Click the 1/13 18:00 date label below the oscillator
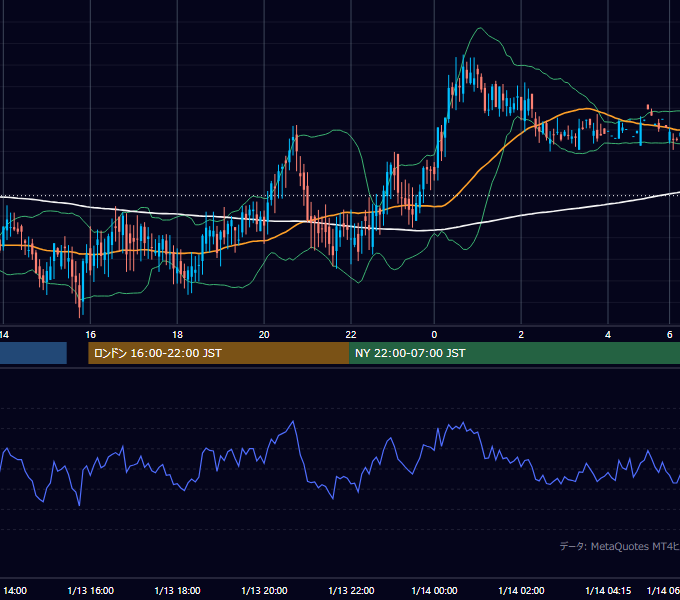 [177, 590]
